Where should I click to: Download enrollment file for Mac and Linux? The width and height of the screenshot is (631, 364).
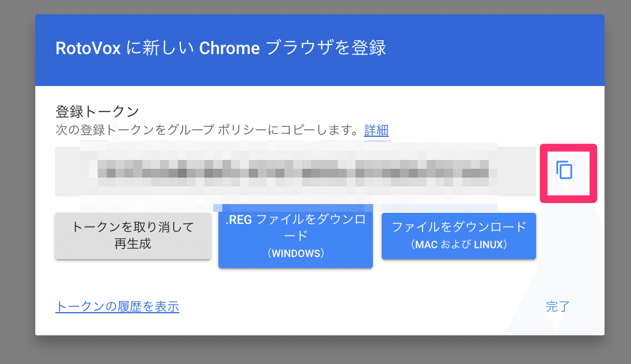point(458,235)
